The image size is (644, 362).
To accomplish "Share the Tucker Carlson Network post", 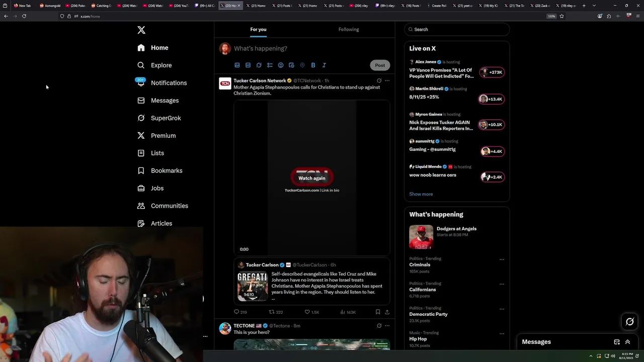I will (387, 312).
